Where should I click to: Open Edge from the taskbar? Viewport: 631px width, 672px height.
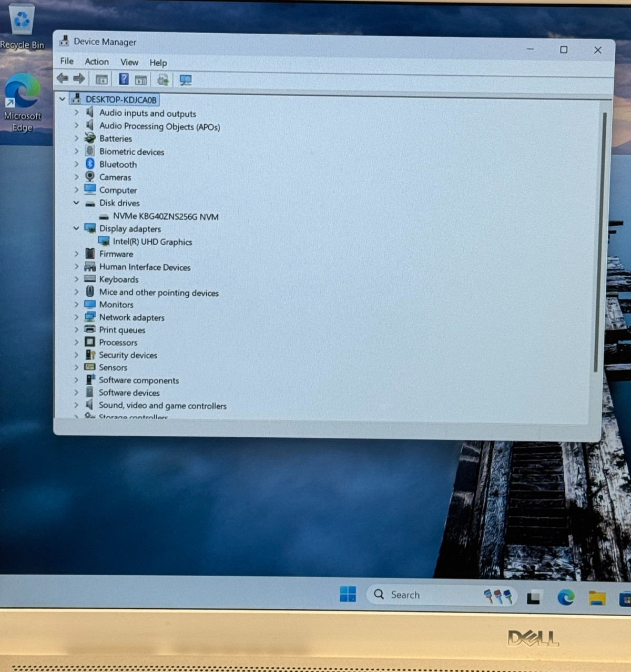[x=566, y=597]
